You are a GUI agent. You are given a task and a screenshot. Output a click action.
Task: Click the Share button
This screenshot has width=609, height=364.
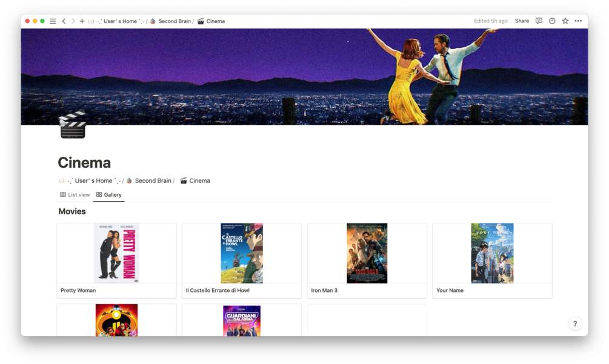click(522, 21)
